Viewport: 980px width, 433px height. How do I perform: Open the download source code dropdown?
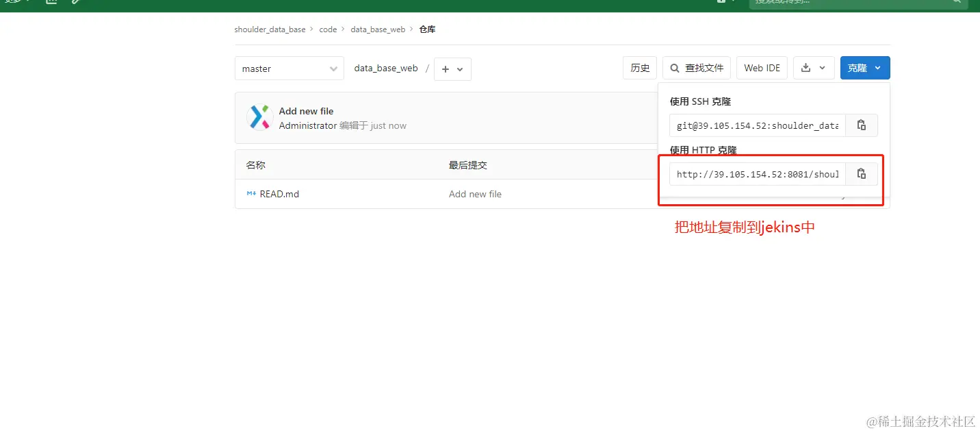pyautogui.click(x=814, y=68)
